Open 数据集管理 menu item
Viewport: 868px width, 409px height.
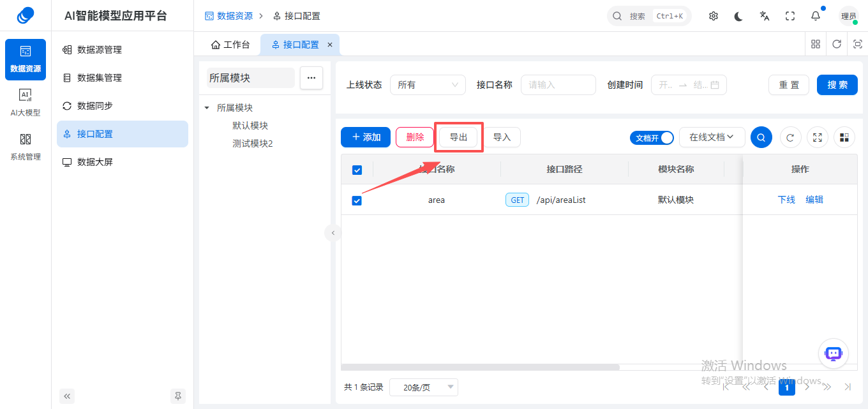[123, 78]
